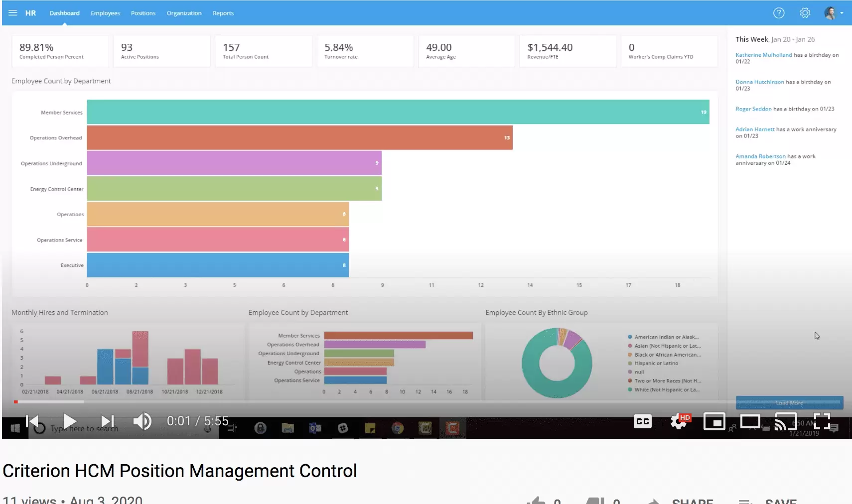Screen dimensions: 852x504
Task: Cast video to another device
Action: coord(786,422)
